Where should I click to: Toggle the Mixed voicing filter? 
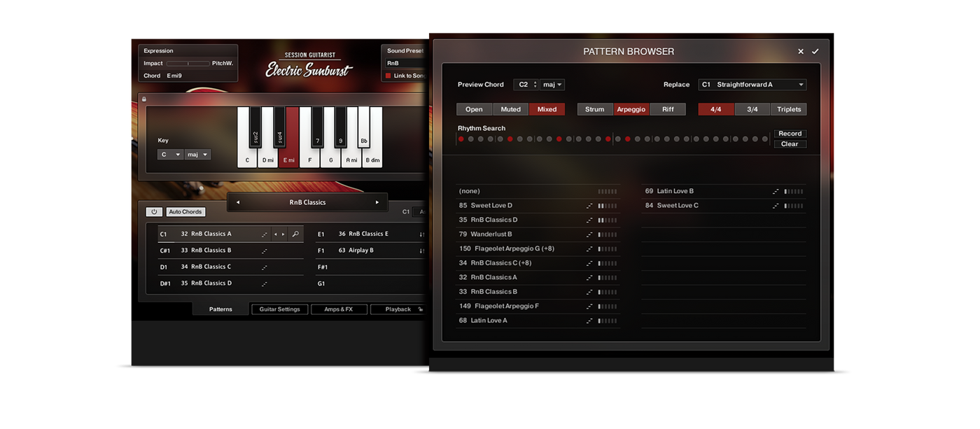(547, 109)
